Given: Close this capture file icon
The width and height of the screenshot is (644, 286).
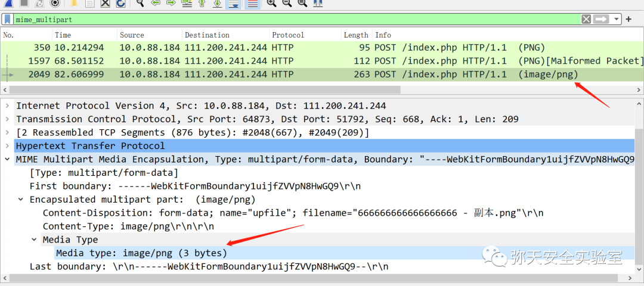Looking at the screenshot, I should click(106, 4).
